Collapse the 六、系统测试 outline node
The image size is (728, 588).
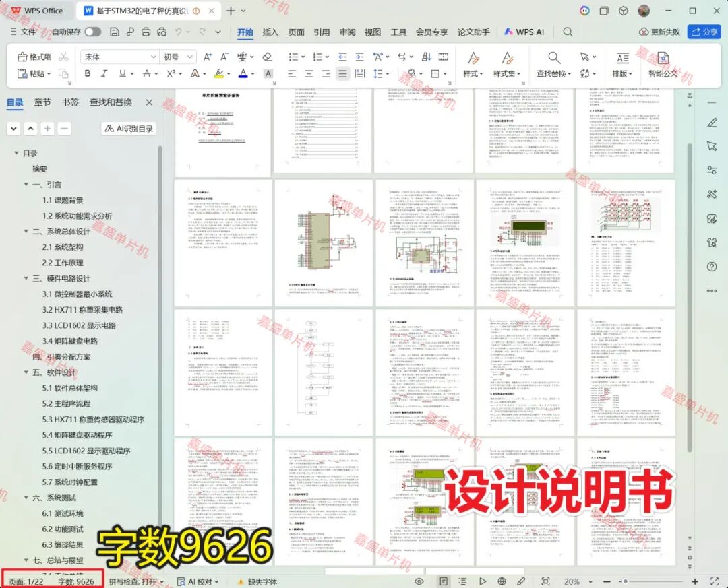(x=26, y=498)
